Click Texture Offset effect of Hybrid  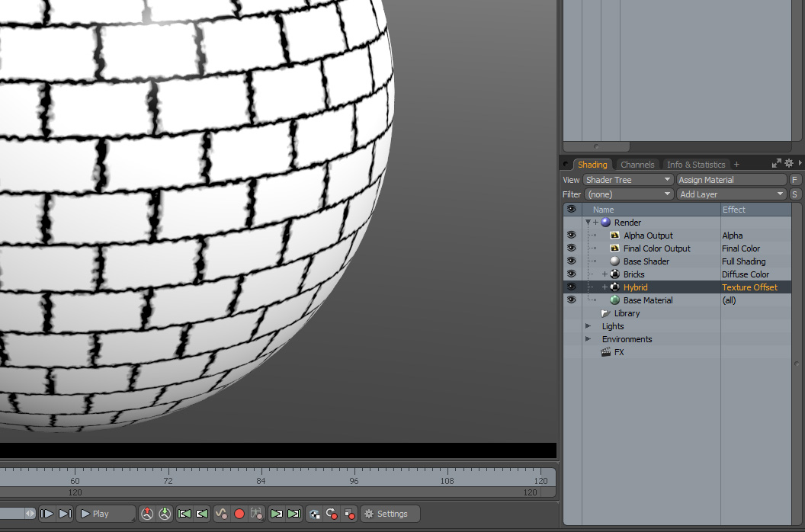pos(749,287)
